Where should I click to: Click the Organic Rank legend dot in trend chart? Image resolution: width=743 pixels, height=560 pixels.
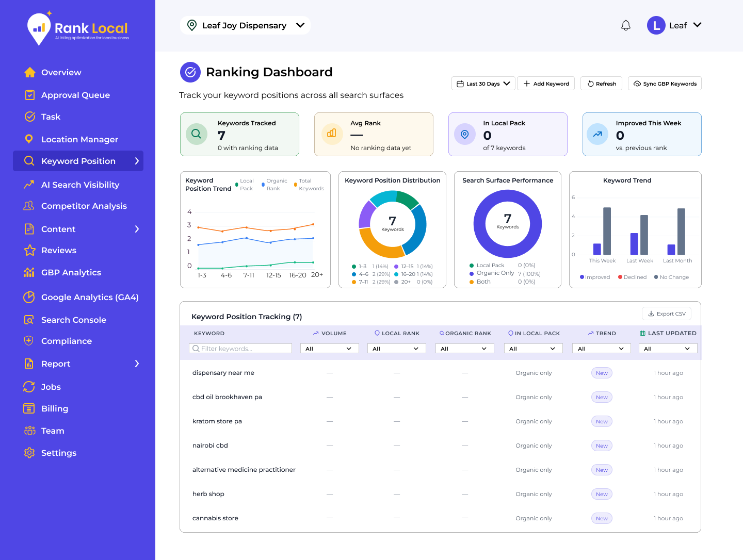(x=263, y=184)
